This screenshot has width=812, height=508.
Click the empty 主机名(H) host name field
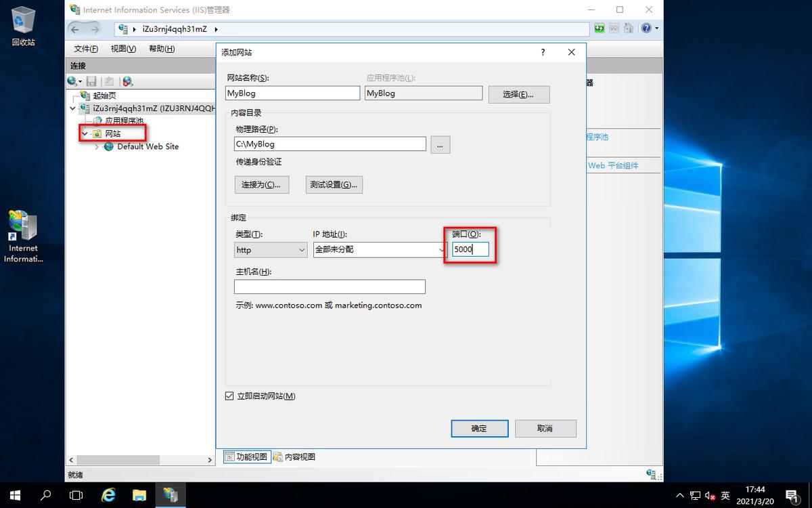pos(330,287)
